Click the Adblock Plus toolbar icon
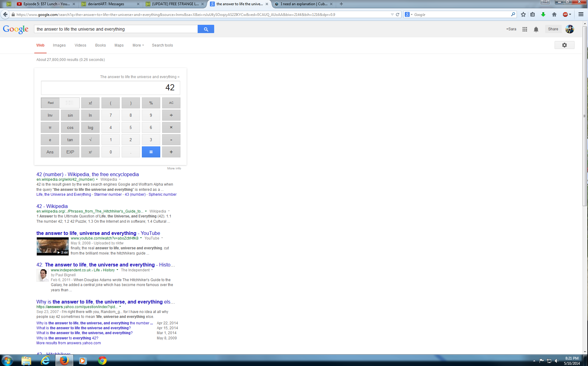This screenshot has height=366, width=588. pos(565,14)
